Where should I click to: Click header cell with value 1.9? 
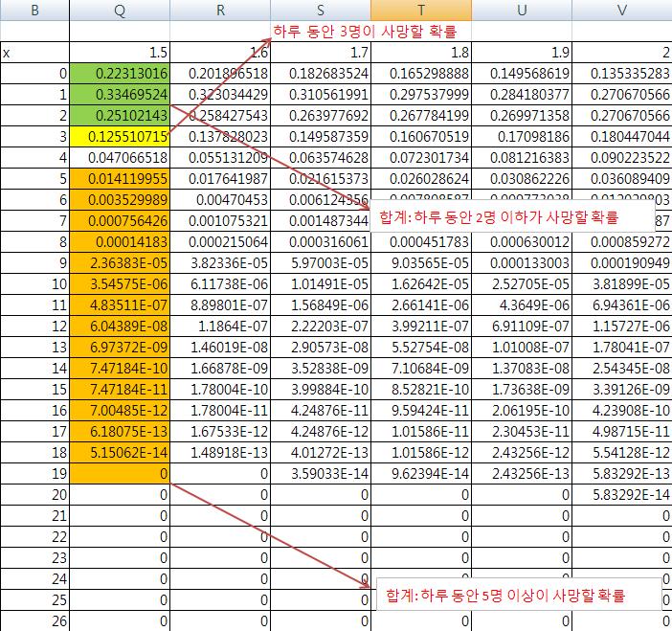coord(522,53)
